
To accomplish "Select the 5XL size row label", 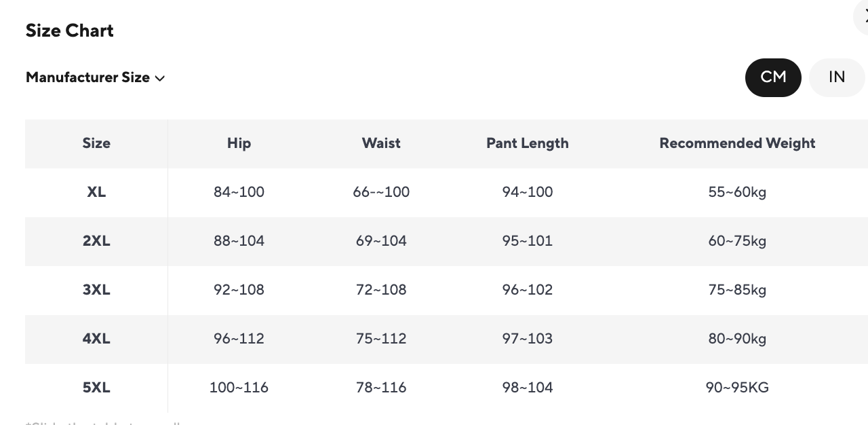I will point(96,388).
